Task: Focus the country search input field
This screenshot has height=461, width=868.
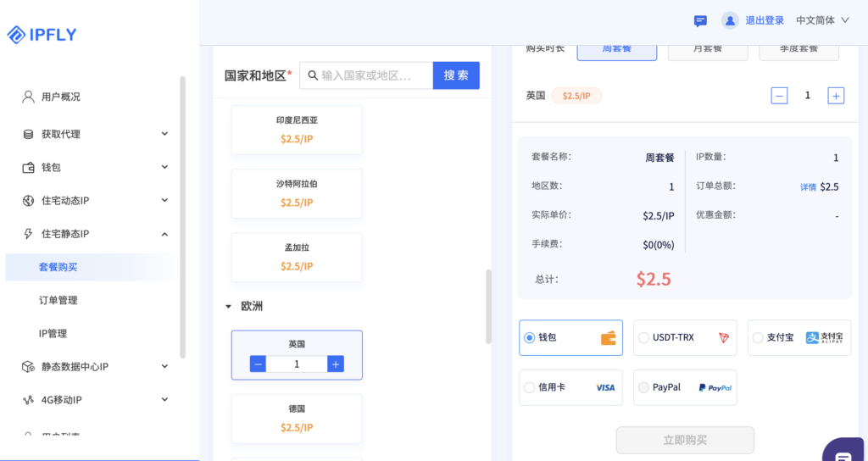Action: click(366, 75)
